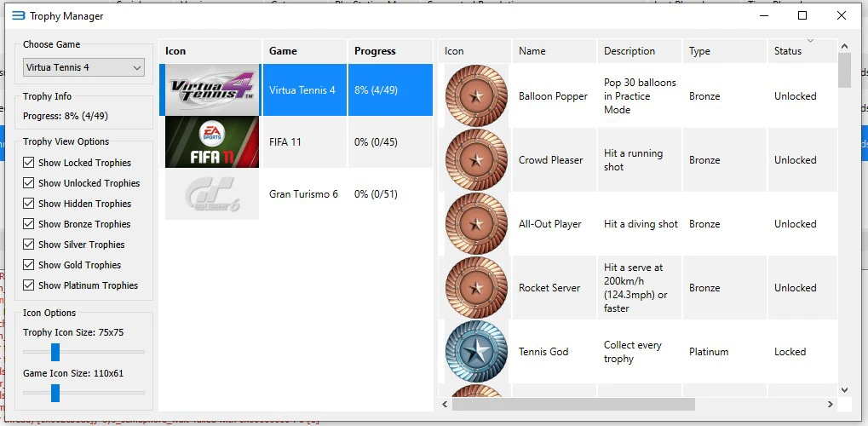Toggle Show Hidden Trophies checkbox

(x=28, y=204)
